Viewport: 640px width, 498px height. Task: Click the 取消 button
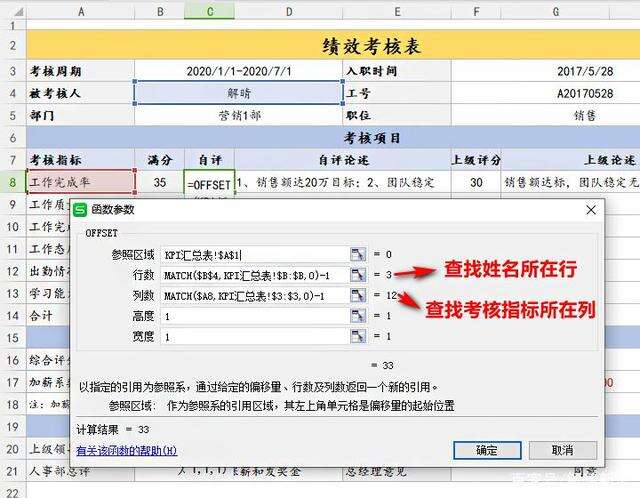point(563,450)
